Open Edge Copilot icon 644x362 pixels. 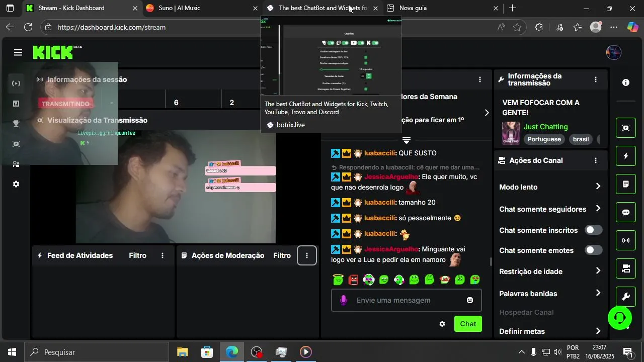(632, 27)
